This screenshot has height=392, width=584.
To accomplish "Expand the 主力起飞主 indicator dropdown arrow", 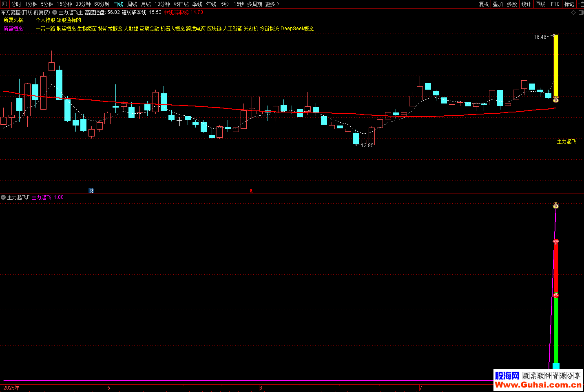I will (x=55, y=12).
